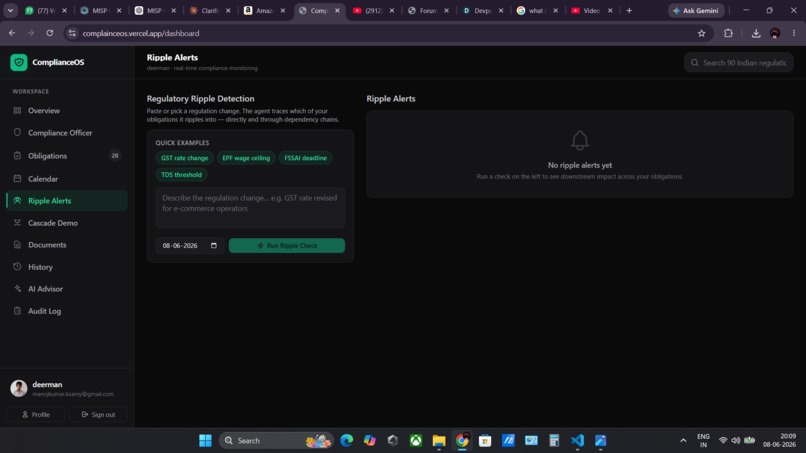806x453 pixels.
Task: Focus the regulation change description box
Action: pos(250,208)
